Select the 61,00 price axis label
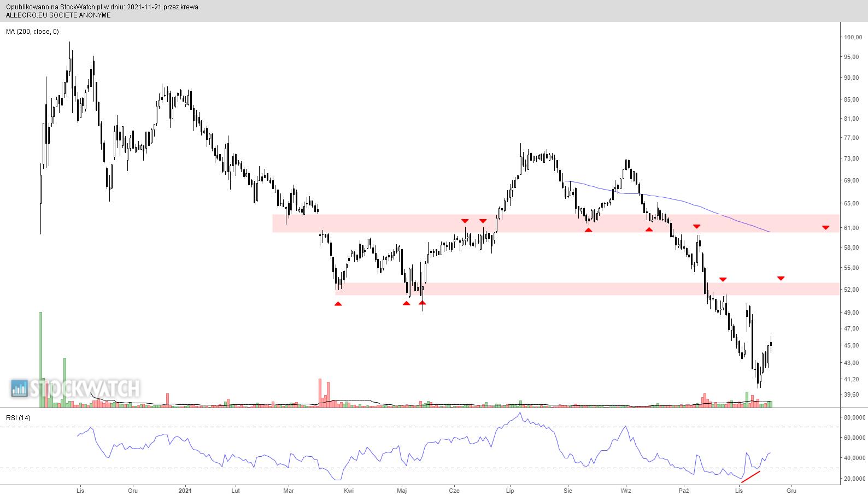Viewport: 868px width, 495px height. [x=853, y=228]
